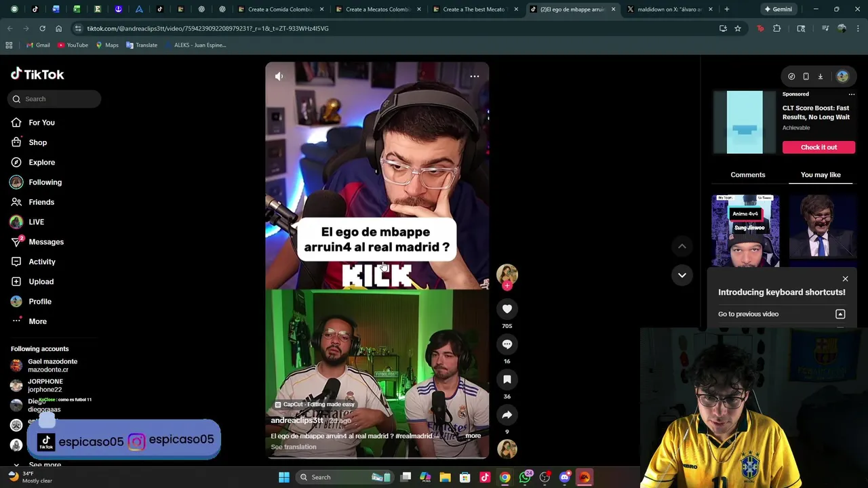868x488 pixels.
Task: Expand See more following accounts
Action: click(x=45, y=465)
